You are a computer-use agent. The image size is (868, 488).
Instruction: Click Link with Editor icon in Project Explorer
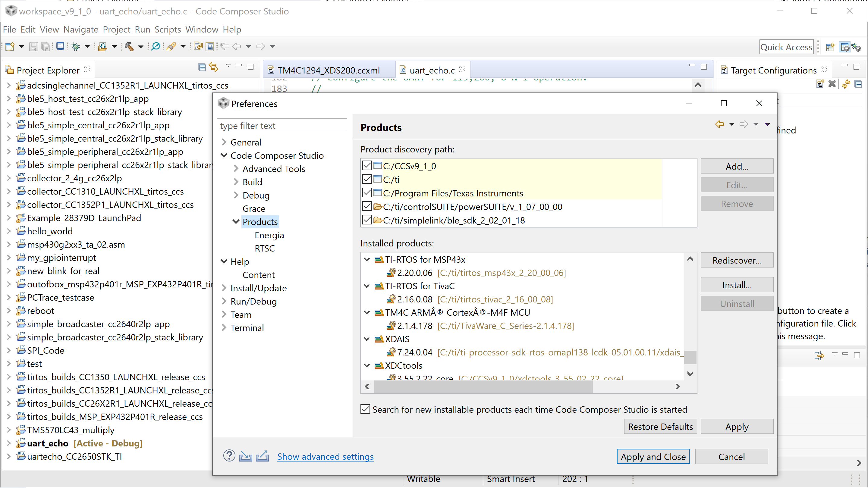[214, 67]
